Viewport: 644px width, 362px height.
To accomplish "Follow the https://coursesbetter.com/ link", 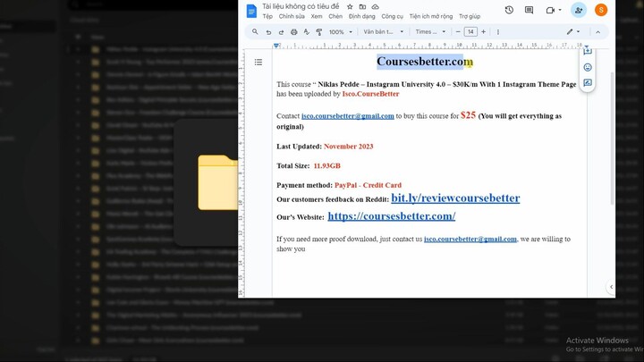I will pyautogui.click(x=391, y=216).
